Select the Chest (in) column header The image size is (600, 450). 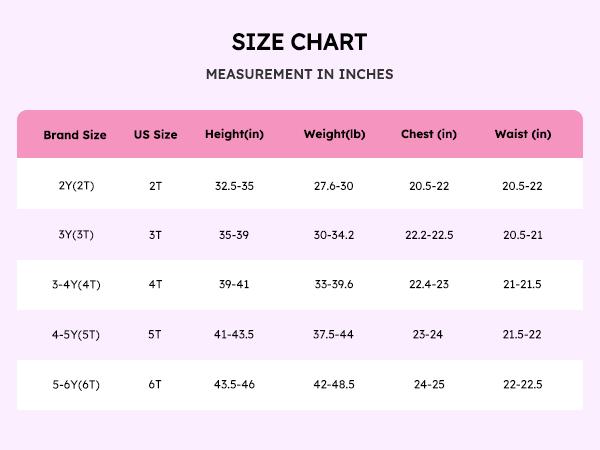pos(428,135)
